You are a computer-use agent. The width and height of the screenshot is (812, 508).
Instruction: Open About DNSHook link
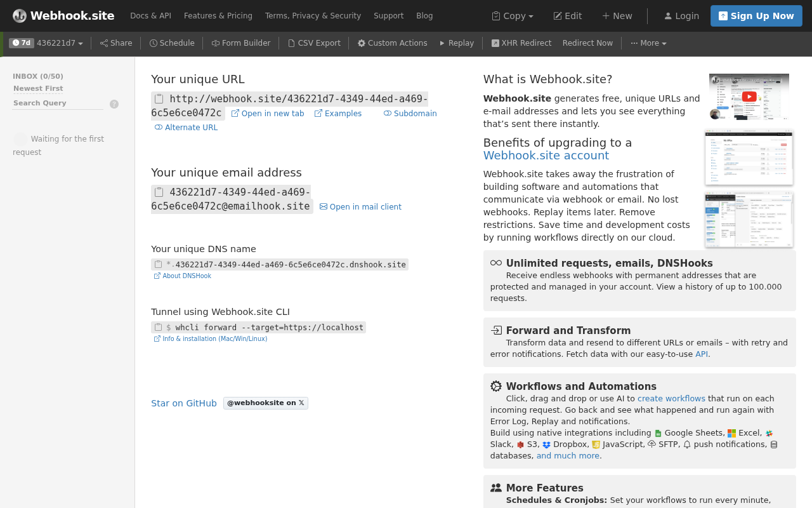click(x=183, y=276)
